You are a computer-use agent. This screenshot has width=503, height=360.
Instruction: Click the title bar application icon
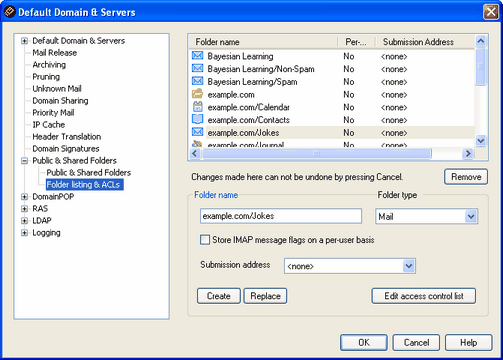[x=9, y=12]
